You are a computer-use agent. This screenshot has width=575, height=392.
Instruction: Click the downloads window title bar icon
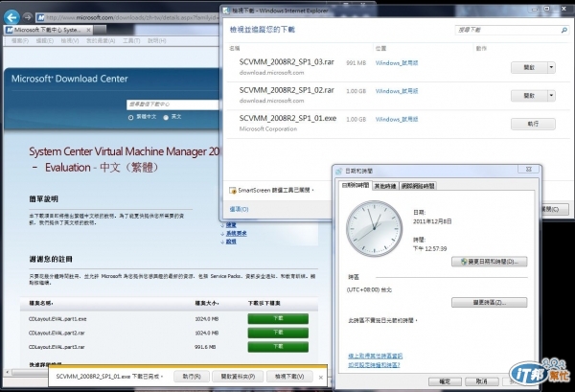[x=226, y=11]
